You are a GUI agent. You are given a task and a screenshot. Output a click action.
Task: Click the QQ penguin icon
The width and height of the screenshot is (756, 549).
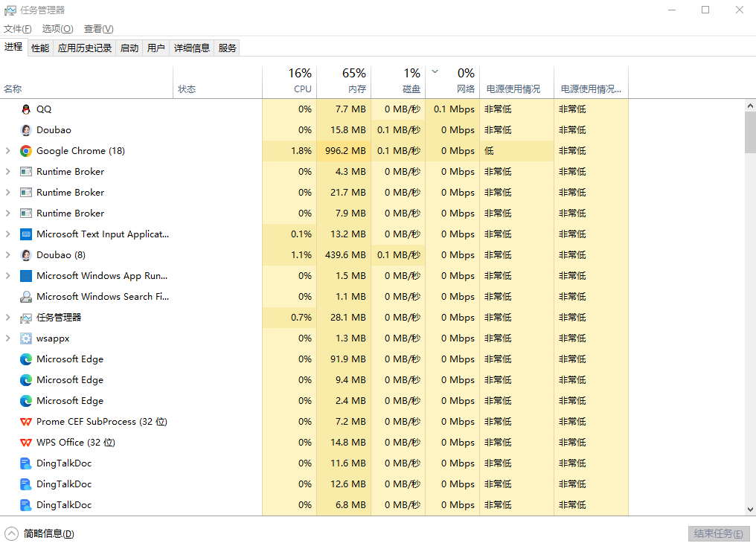26,109
